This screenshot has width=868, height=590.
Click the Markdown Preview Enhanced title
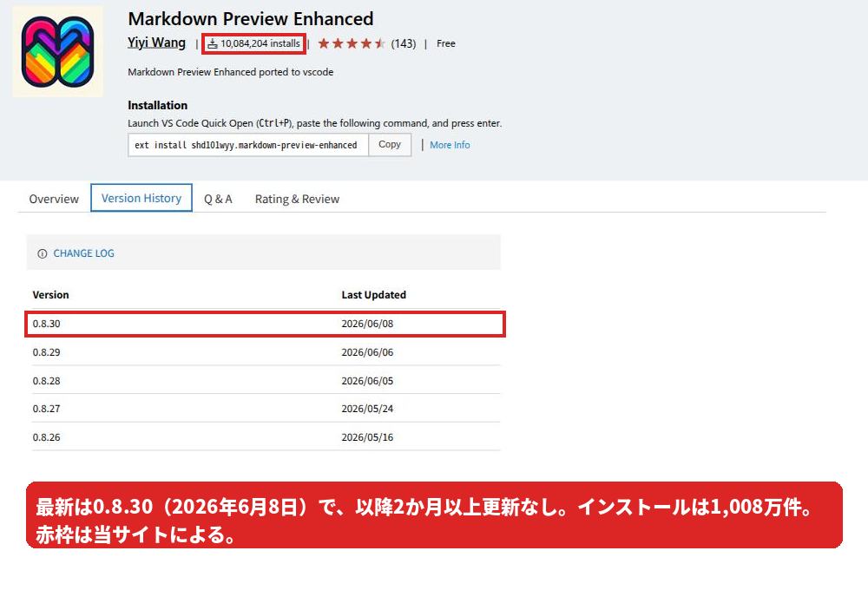click(251, 19)
